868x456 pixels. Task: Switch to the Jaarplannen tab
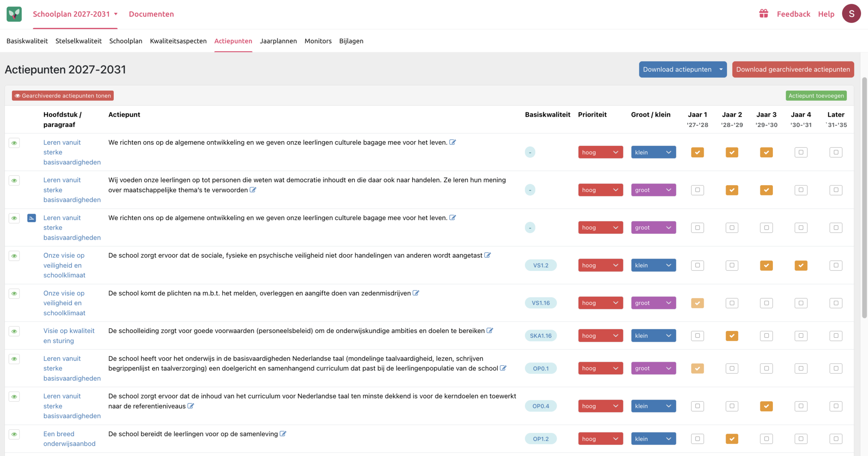click(278, 41)
